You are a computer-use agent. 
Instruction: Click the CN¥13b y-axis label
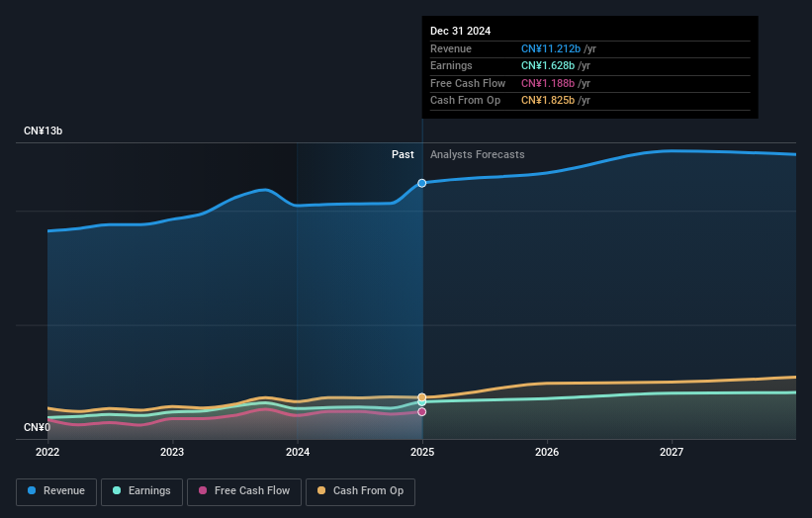click(43, 130)
